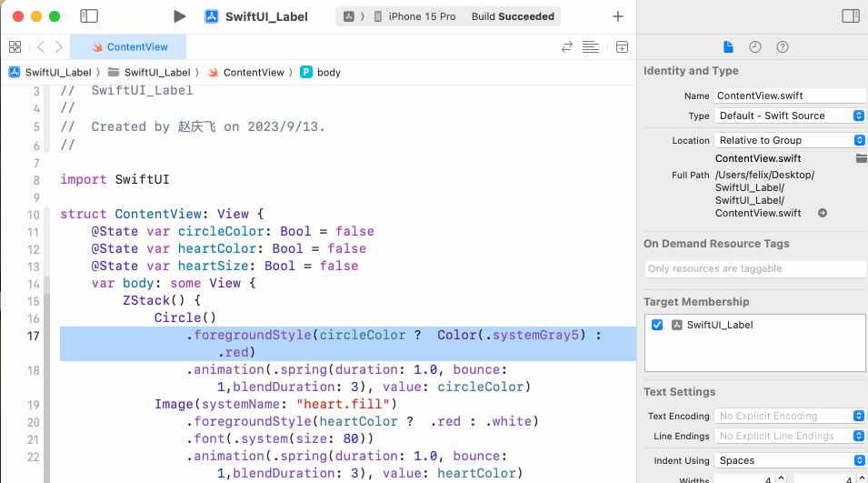
Task: Click the Run play button
Action: 179,16
